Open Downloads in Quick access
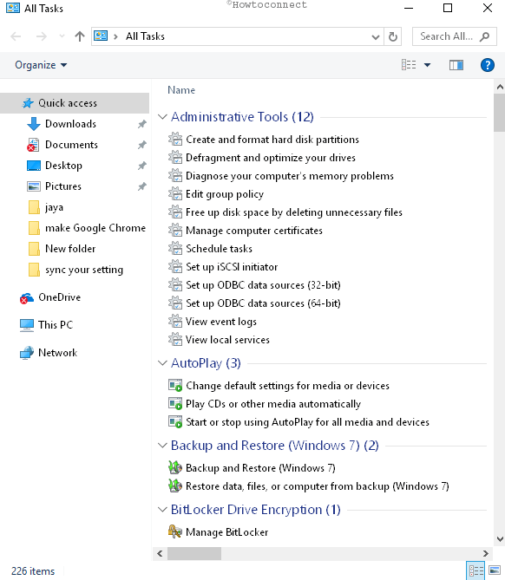The image size is (505, 580). click(70, 124)
